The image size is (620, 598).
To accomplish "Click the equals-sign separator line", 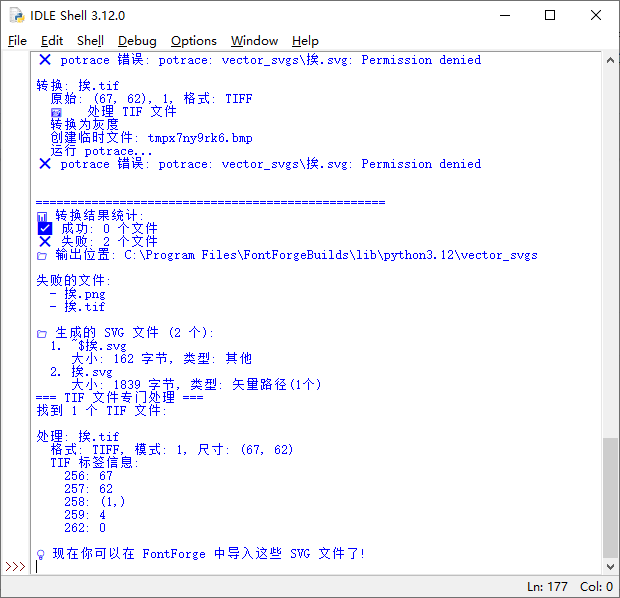I will point(210,202).
